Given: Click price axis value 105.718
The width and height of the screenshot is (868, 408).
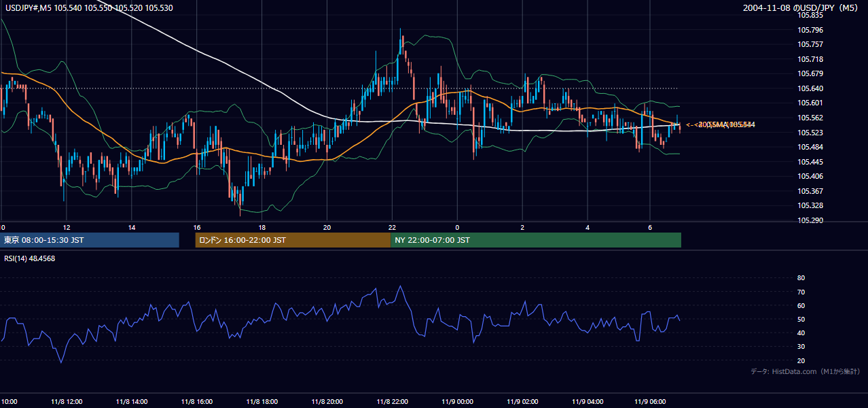Looking at the screenshot, I should pyautogui.click(x=810, y=59).
